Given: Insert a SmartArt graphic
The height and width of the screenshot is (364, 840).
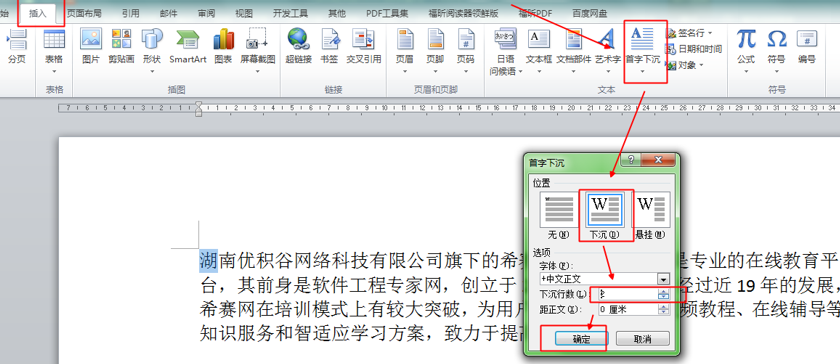Looking at the screenshot, I should 188,47.
